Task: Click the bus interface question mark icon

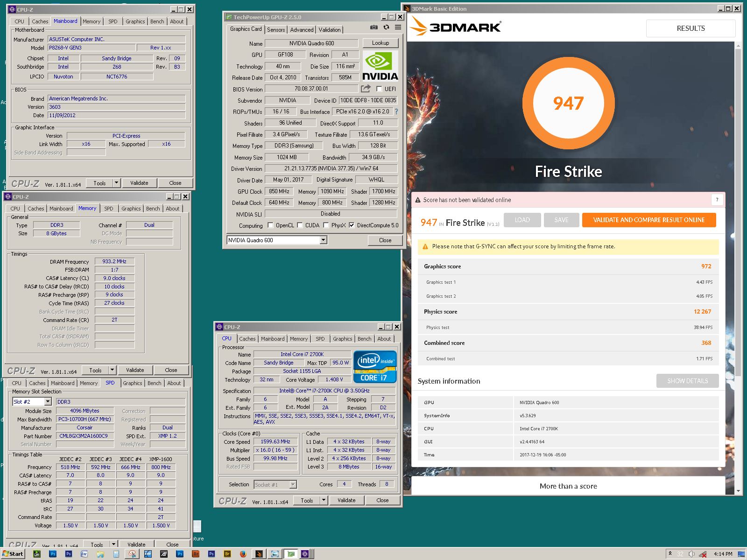Action: pyautogui.click(x=396, y=112)
